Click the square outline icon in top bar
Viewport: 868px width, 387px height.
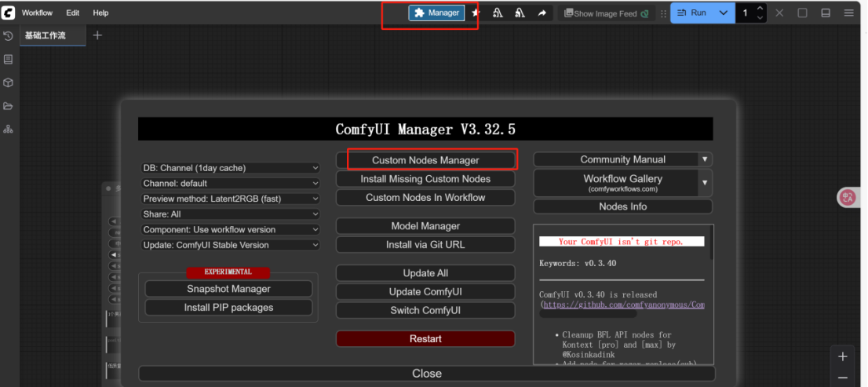click(802, 13)
